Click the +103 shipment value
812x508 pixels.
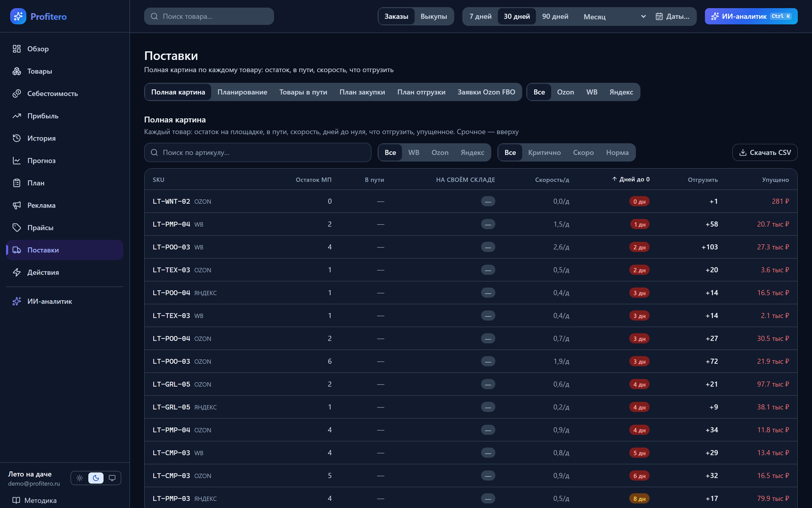coord(709,247)
